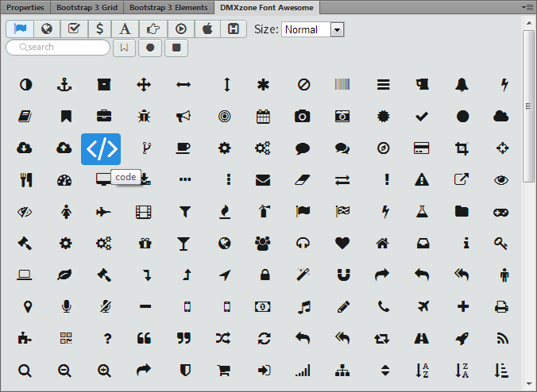The image size is (537, 392).
Task: Choose the heart icon
Action: coord(342,243)
